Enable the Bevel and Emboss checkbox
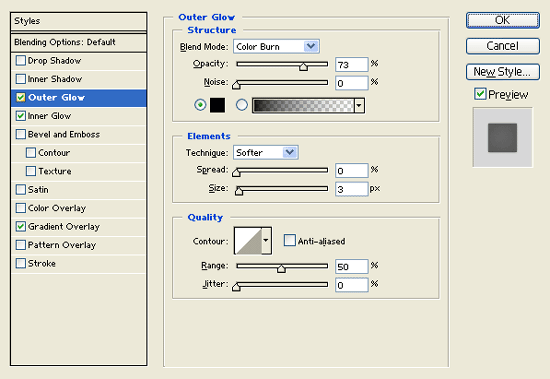This screenshot has width=550, height=379. point(21,134)
